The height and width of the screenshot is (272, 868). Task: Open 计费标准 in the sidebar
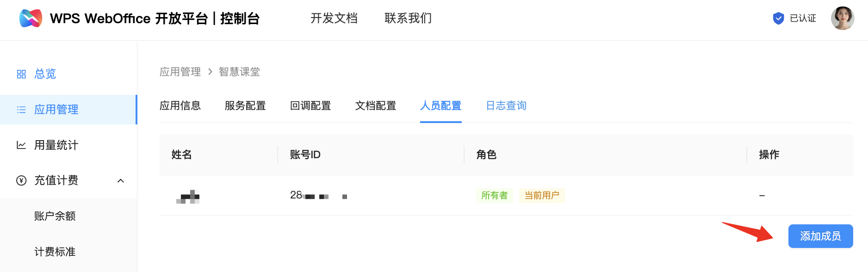point(55,252)
